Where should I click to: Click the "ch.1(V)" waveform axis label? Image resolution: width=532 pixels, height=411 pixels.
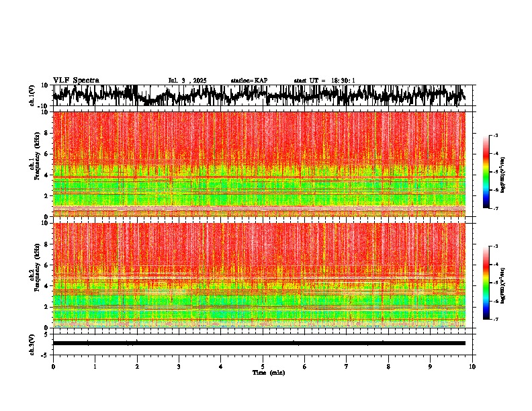[x=32, y=95]
